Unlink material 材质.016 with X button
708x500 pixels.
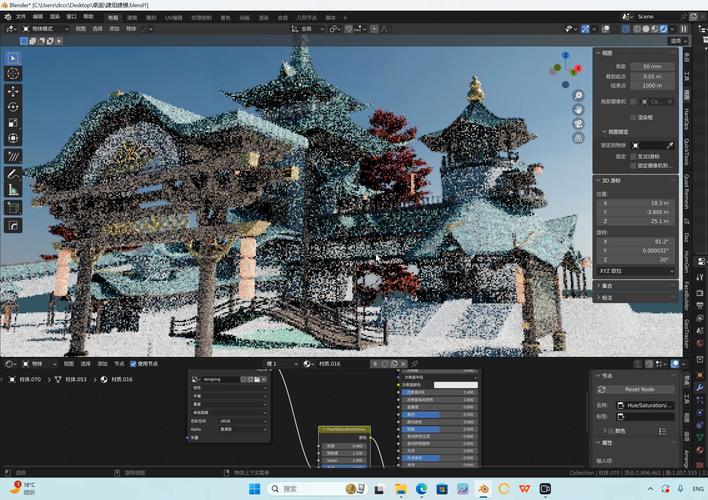coord(403,364)
